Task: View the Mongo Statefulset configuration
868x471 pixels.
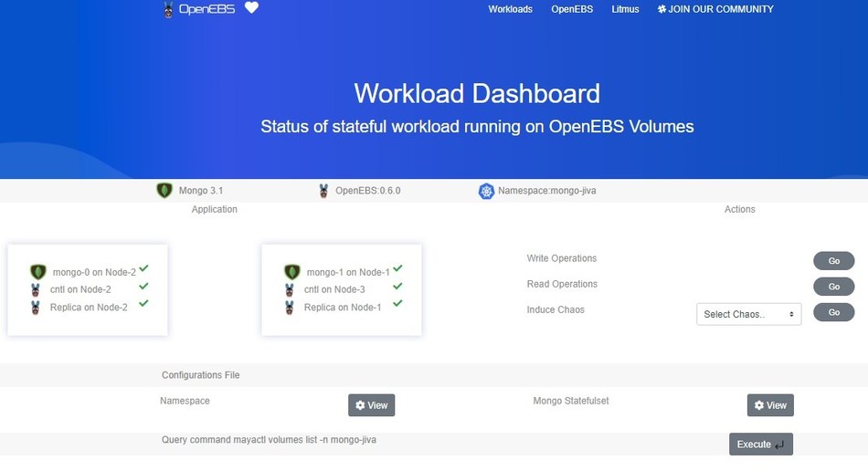Action: tap(770, 405)
